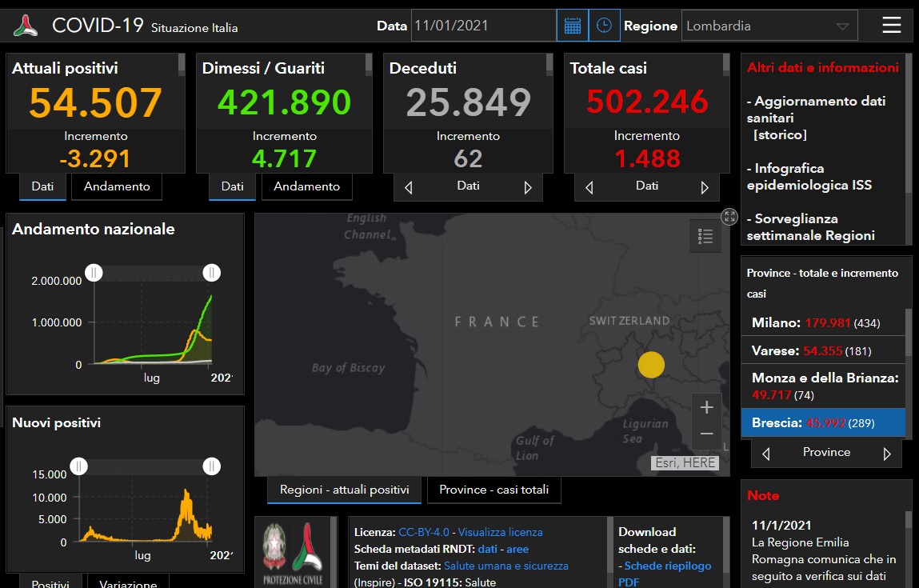
Task: Open Infografica epidemiologica ISS link
Action: pos(809,177)
